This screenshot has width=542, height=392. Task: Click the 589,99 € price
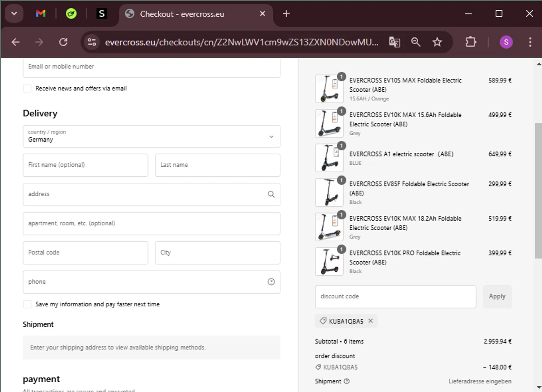click(500, 81)
